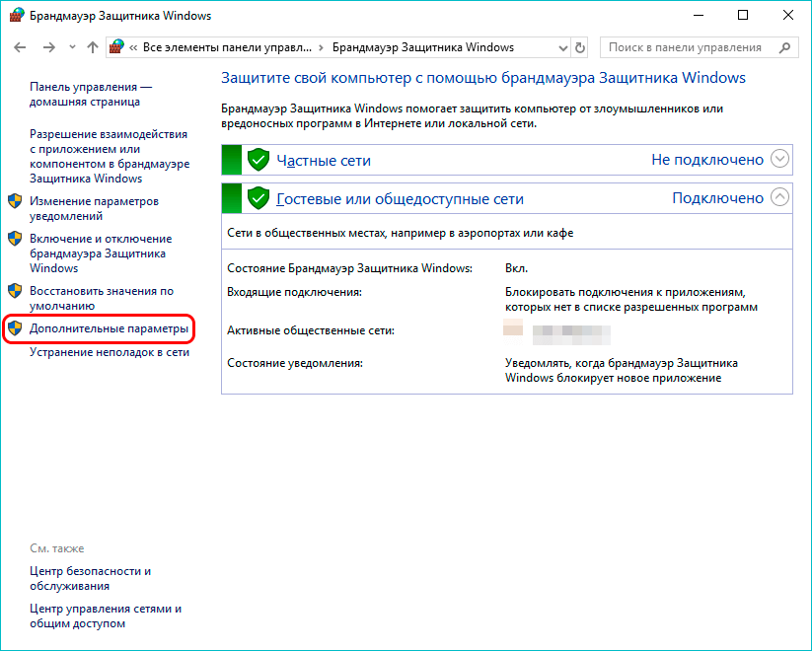The width and height of the screenshot is (812, 651).
Task: Click shield icon beside 'Включение и отключение брандмауэра'
Action: [x=15, y=239]
